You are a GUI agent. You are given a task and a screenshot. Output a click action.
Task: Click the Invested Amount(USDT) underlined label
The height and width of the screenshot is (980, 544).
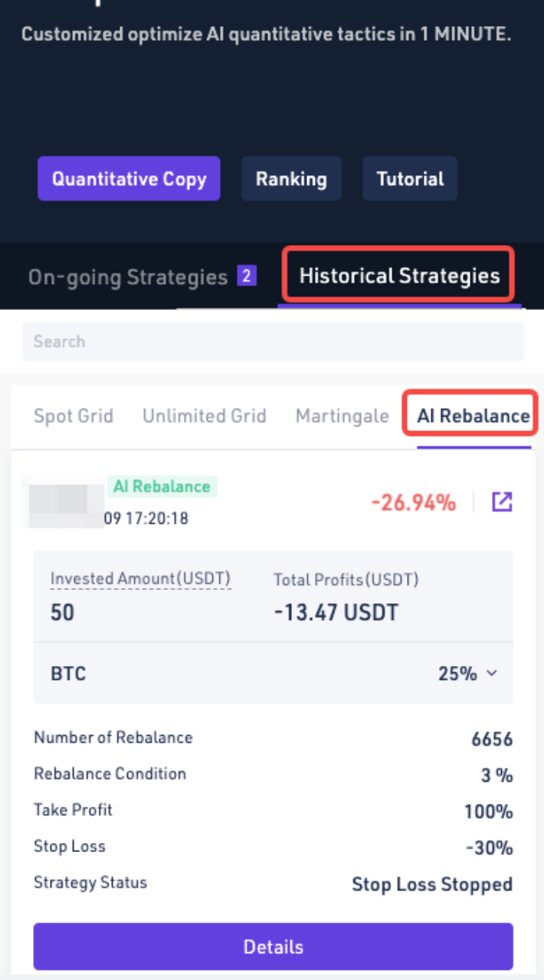[140, 580]
